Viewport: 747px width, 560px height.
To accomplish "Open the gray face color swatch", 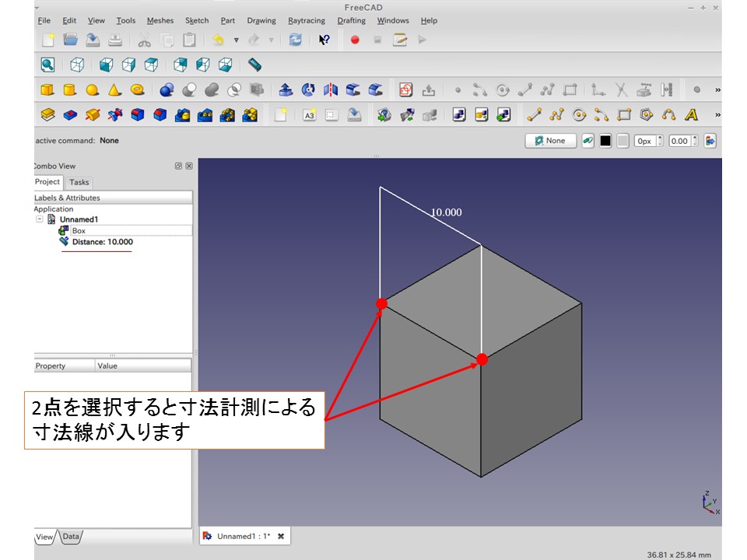I will click(622, 141).
